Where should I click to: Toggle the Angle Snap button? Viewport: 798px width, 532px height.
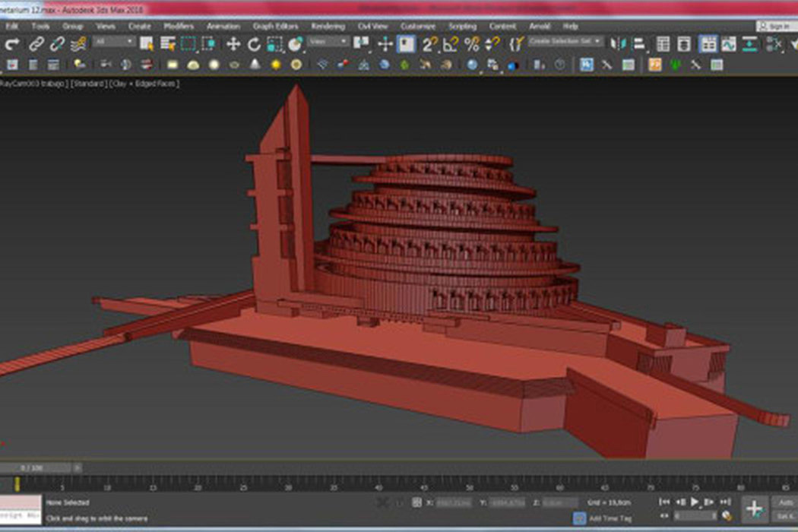(x=451, y=44)
